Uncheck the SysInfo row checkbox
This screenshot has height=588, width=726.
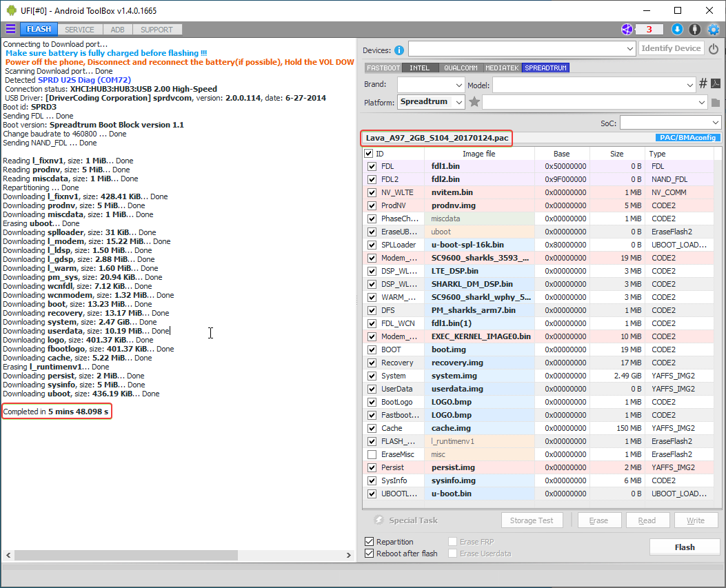click(372, 480)
